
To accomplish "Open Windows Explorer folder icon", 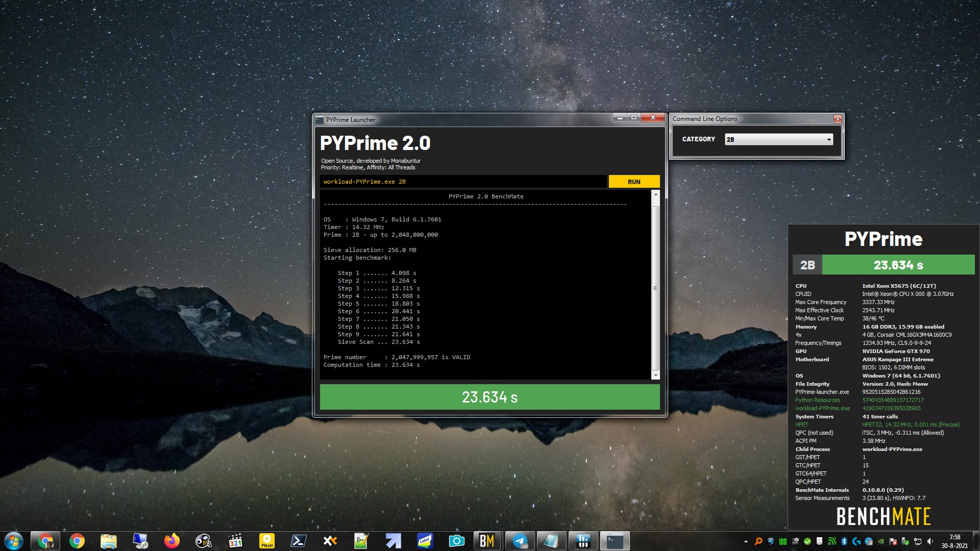I will coord(109,541).
